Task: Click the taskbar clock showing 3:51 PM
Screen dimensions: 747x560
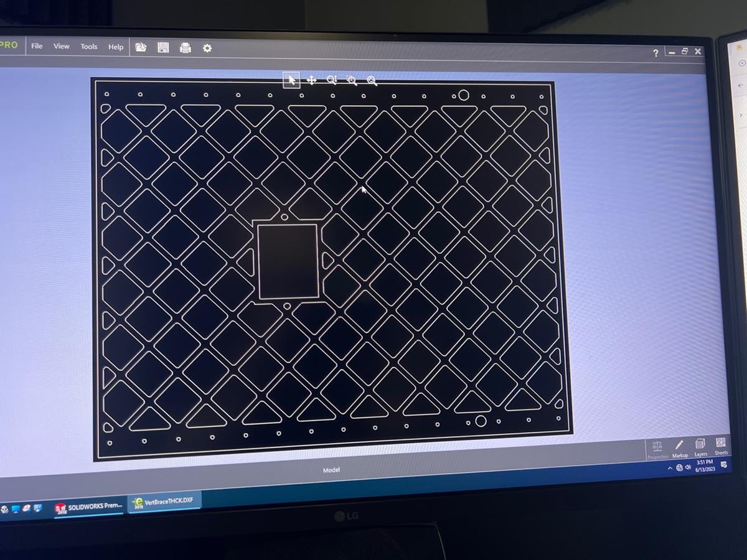Action: tap(705, 466)
